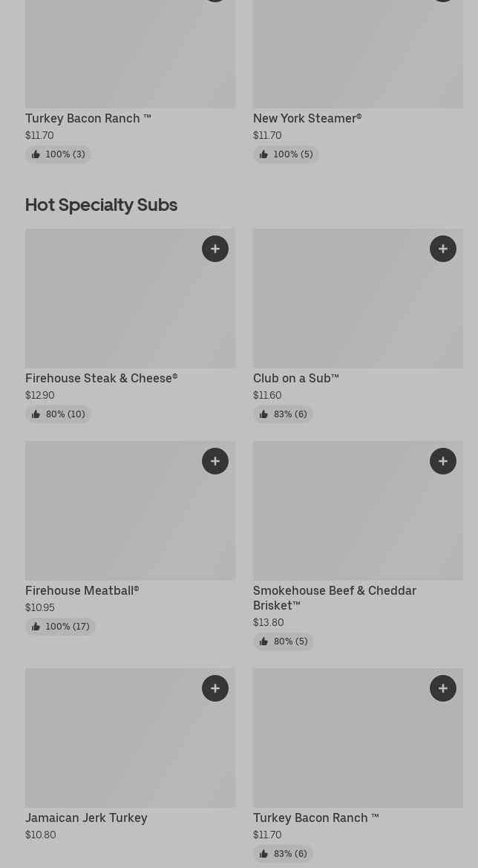The width and height of the screenshot is (478, 868).
Task: Click New York Steamer 100% (5) rating
Action: (286, 154)
